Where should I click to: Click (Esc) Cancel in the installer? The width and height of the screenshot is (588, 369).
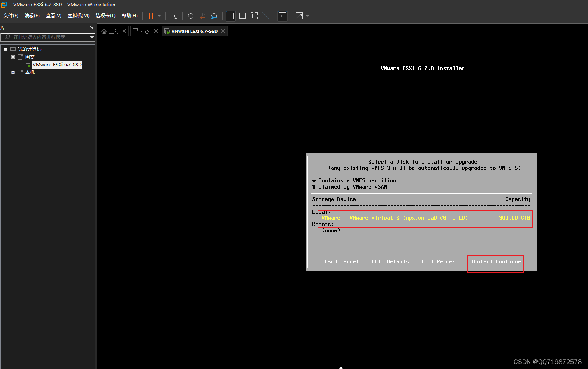(340, 261)
